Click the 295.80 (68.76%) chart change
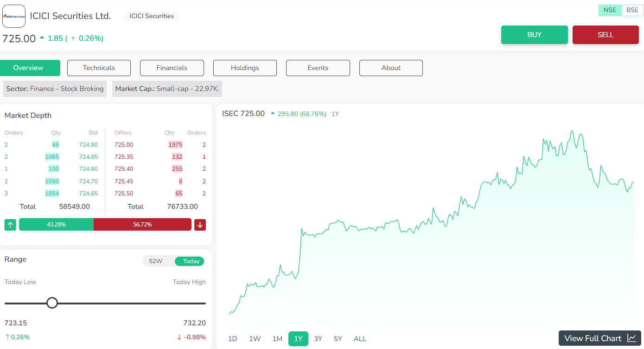Image resolution: width=644 pixels, height=349 pixels. click(302, 114)
